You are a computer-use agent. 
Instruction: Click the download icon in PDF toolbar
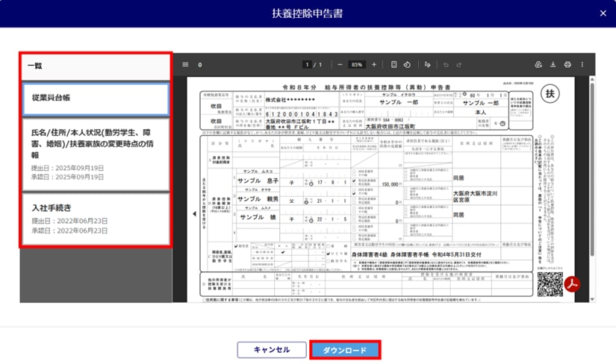553,65
